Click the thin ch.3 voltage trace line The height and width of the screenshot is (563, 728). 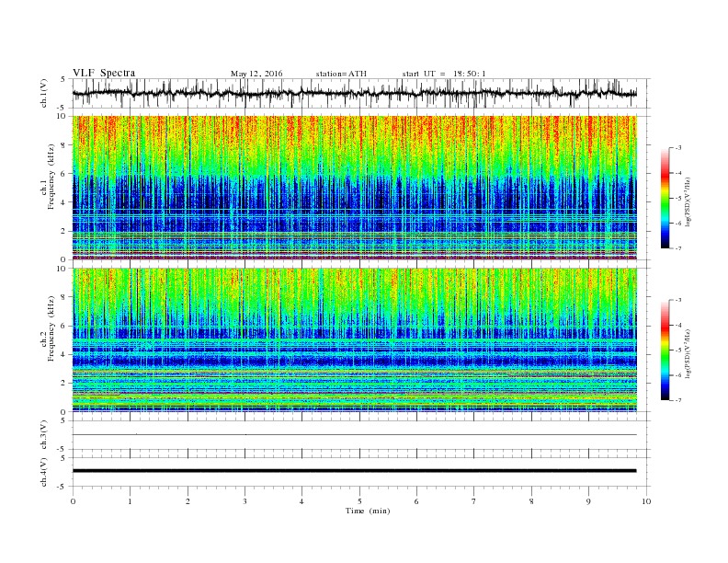(354, 435)
